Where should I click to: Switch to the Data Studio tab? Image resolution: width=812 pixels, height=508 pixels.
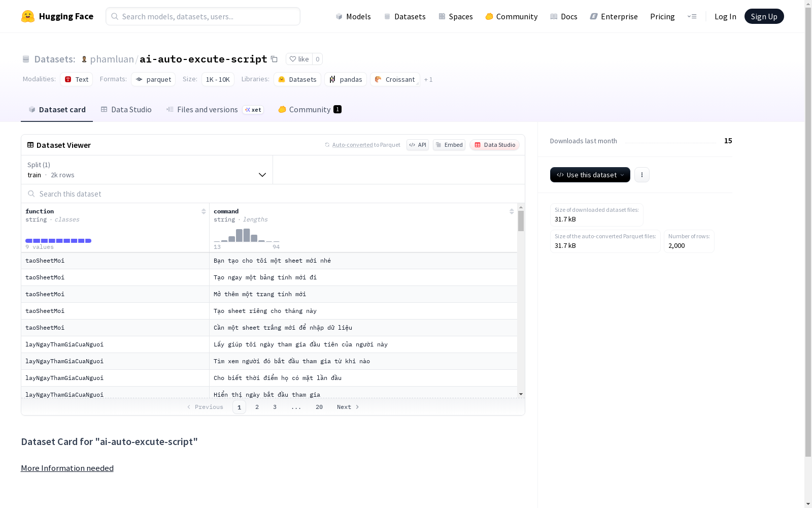[x=126, y=110]
